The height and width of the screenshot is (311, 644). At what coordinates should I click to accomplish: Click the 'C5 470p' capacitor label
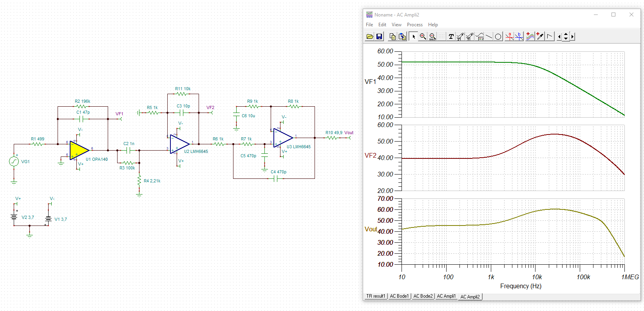[x=248, y=156]
